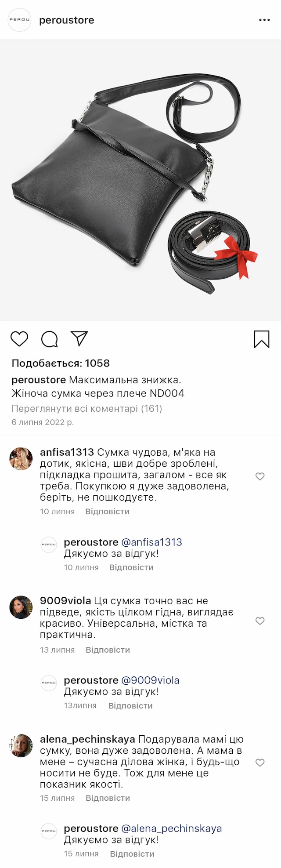The width and height of the screenshot is (281, 868).
Task: Like anfisa1313's comment
Action: click(260, 476)
